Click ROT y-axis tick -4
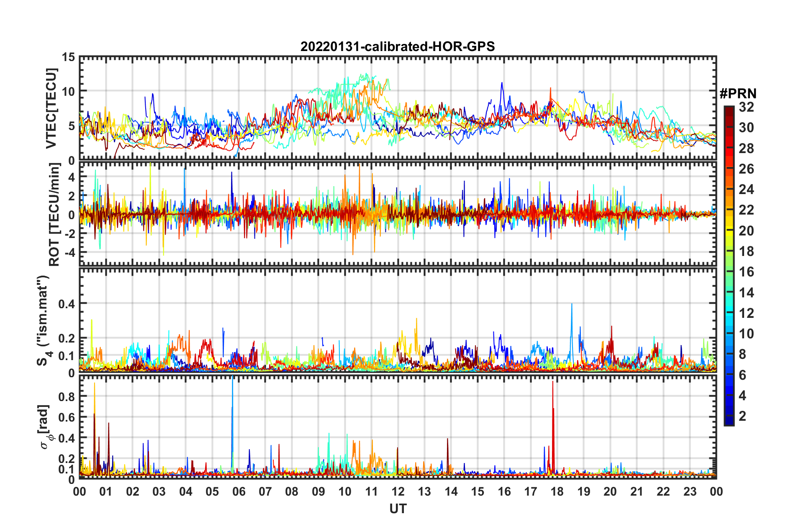 click(69, 253)
